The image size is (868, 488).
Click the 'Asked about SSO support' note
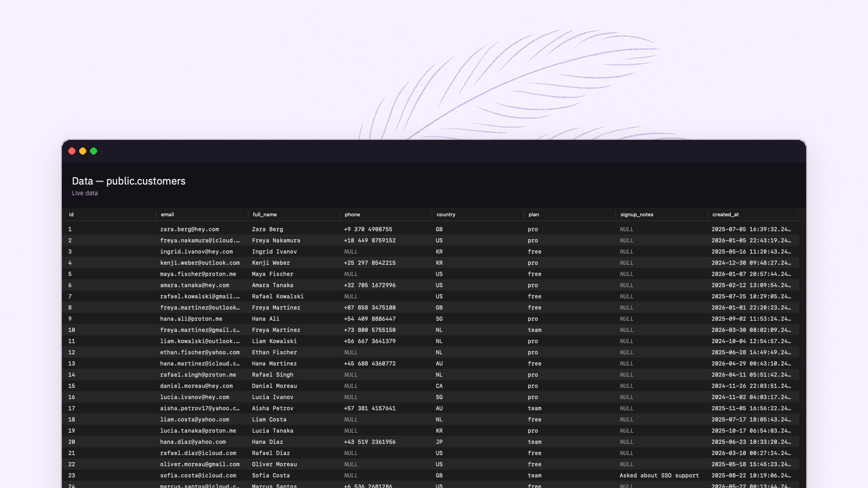[x=659, y=476]
